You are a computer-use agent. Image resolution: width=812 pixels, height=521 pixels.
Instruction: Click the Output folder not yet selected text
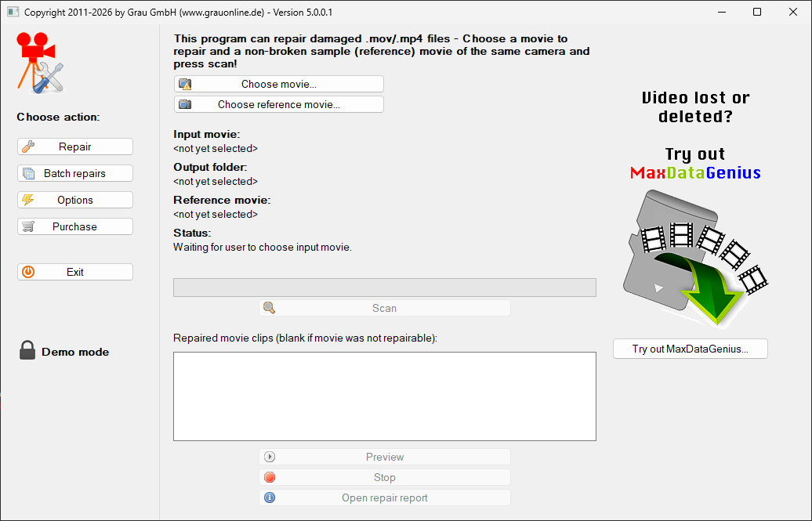(216, 182)
